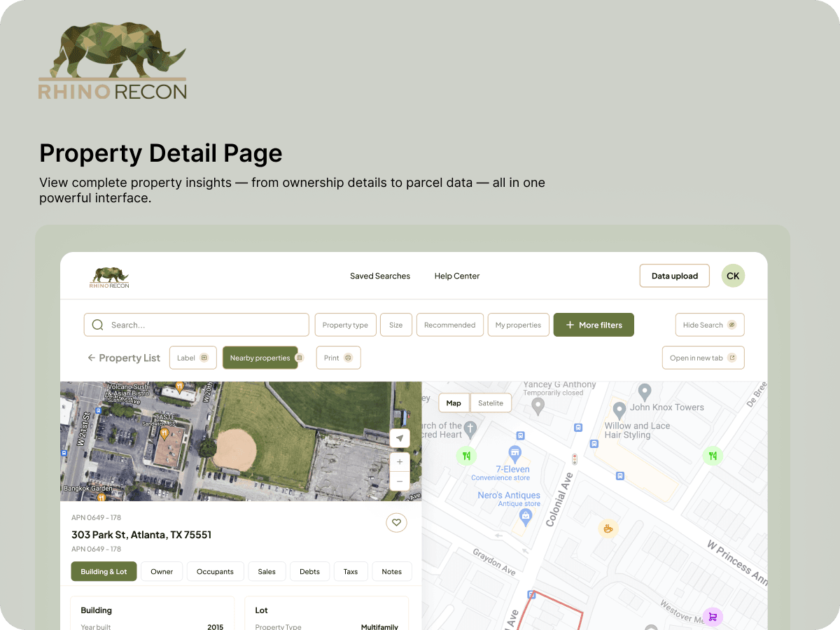Click the Lot section heading
The width and height of the screenshot is (840, 630).
262,610
